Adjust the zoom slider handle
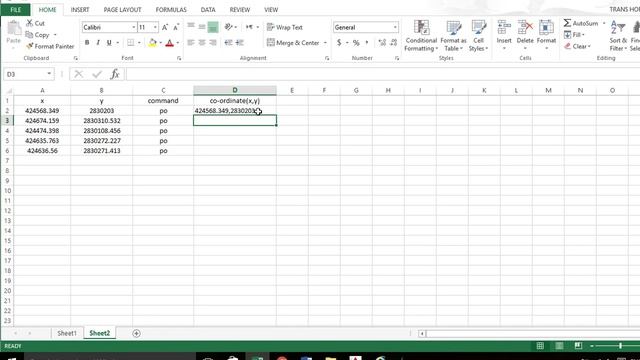The height and width of the screenshot is (360, 640). tap(620, 346)
